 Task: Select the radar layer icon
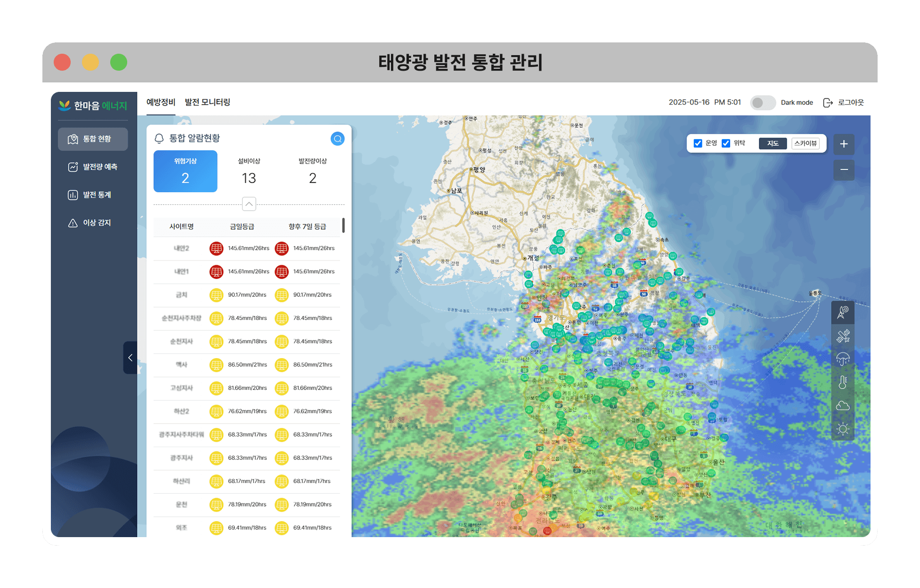pos(843,312)
